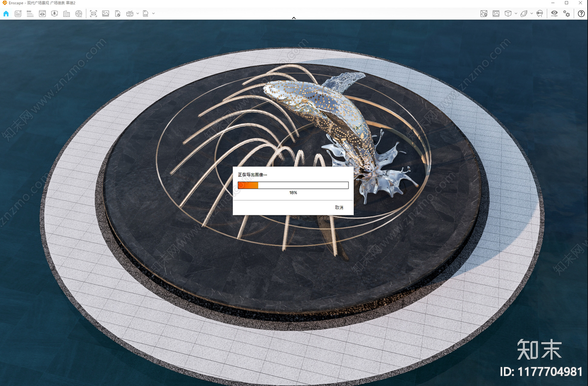588x386 pixels.
Task: Click the winged fly mode icon
Action: (524, 14)
